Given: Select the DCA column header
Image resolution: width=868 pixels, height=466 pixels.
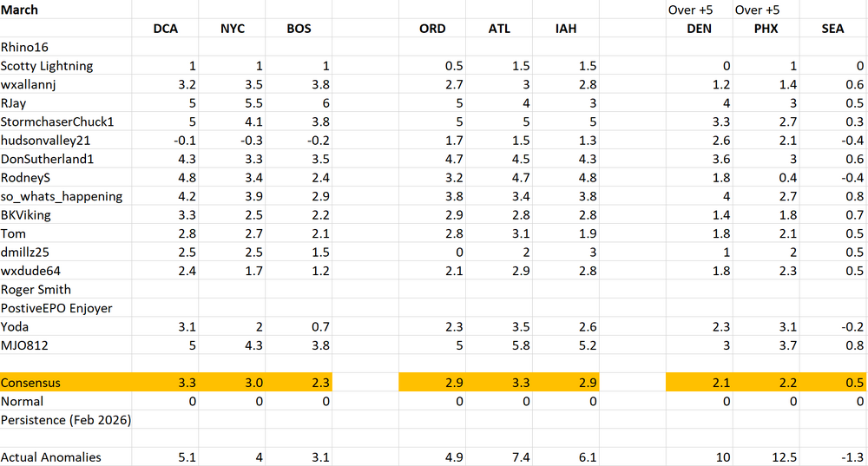Looking at the screenshot, I should click(x=165, y=29).
